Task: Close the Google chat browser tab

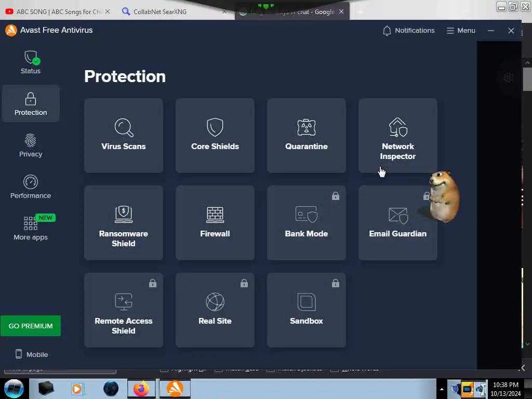Action: pos(341,11)
